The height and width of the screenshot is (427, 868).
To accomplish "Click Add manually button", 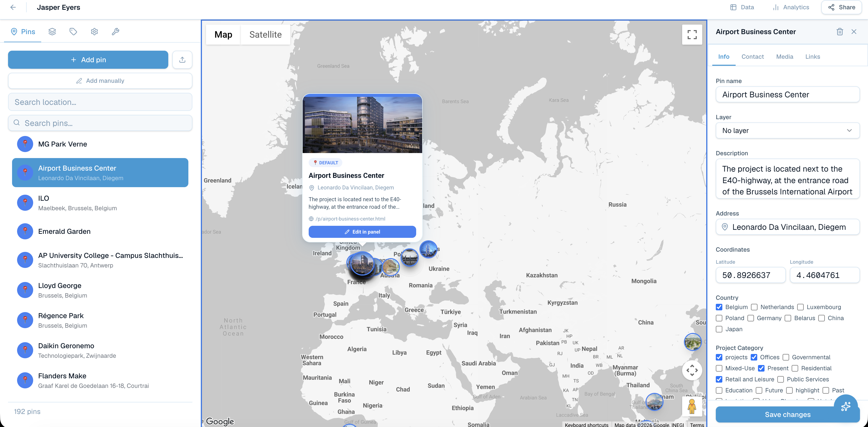I will pyautogui.click(x=100, y=81).
